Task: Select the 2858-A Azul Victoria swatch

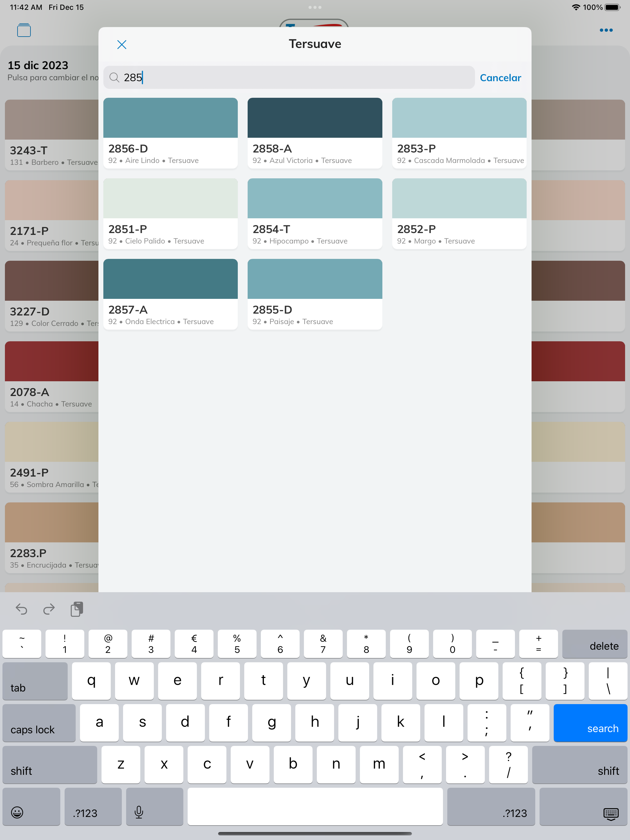Action: point(315,133)
